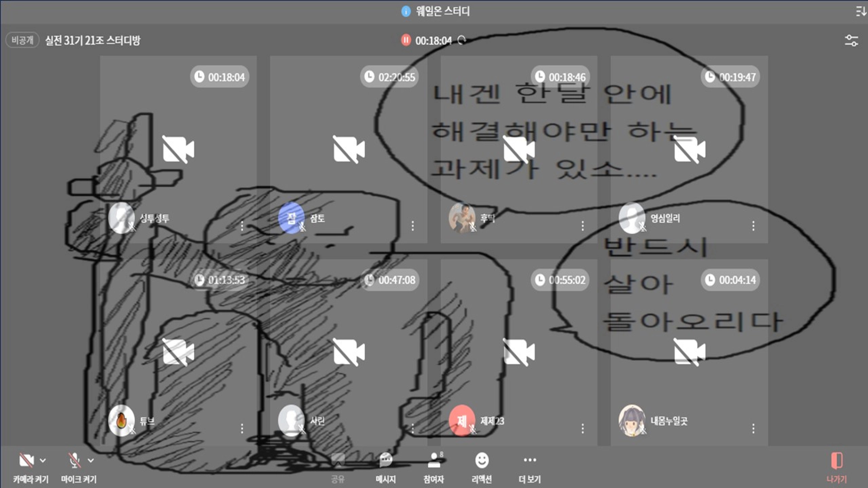Open options menu for 잠토 tile
This screenshot has height=488, width=868.
(413, 226)
